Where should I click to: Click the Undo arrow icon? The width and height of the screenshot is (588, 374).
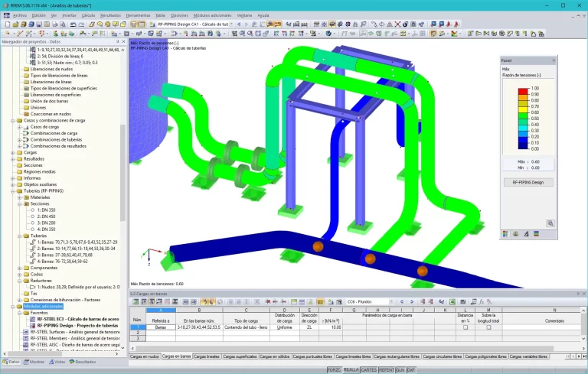73,24
